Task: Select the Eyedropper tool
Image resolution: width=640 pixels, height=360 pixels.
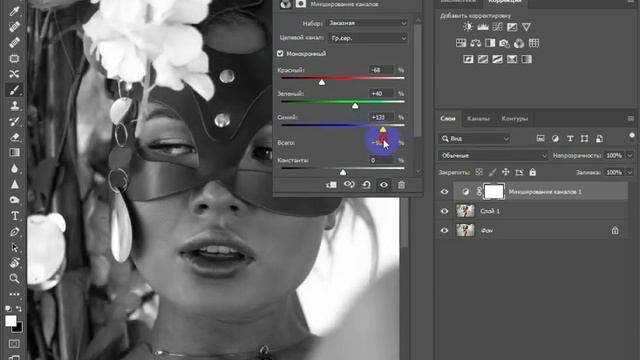Action: click(x=14, y=11)
